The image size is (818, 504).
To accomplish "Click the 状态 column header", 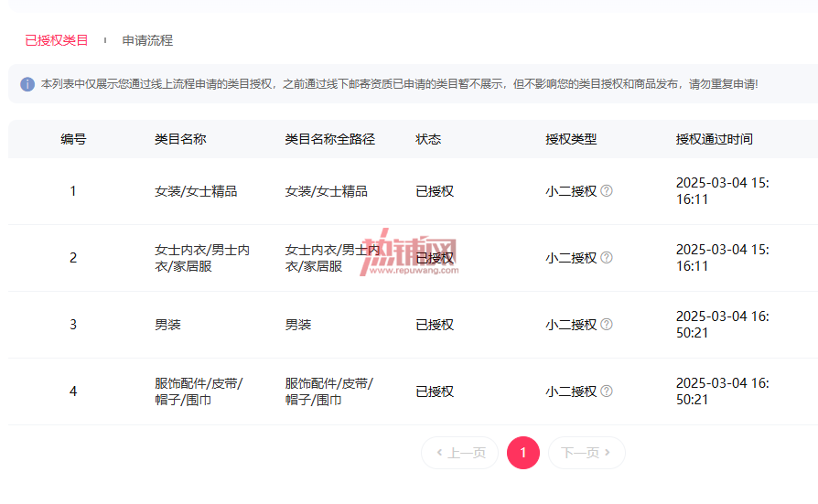I will tap(428, 139).
